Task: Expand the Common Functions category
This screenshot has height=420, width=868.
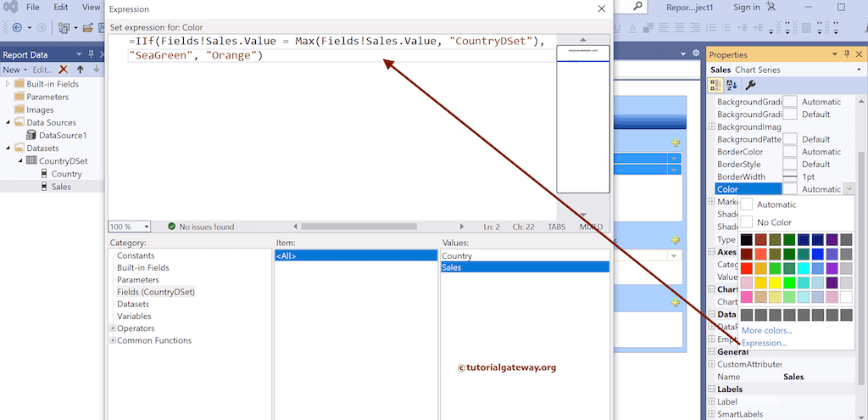Action: tap(113, 340)
